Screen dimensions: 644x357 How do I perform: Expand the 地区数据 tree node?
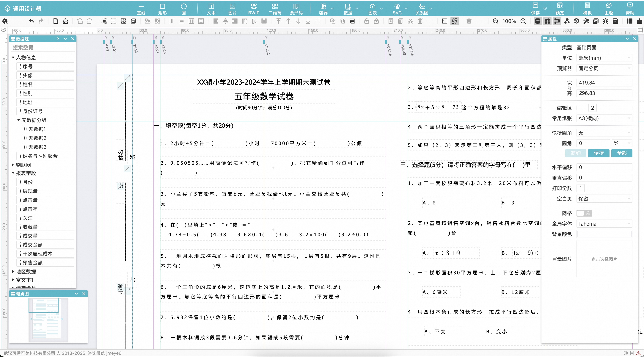tap(13, 272)
